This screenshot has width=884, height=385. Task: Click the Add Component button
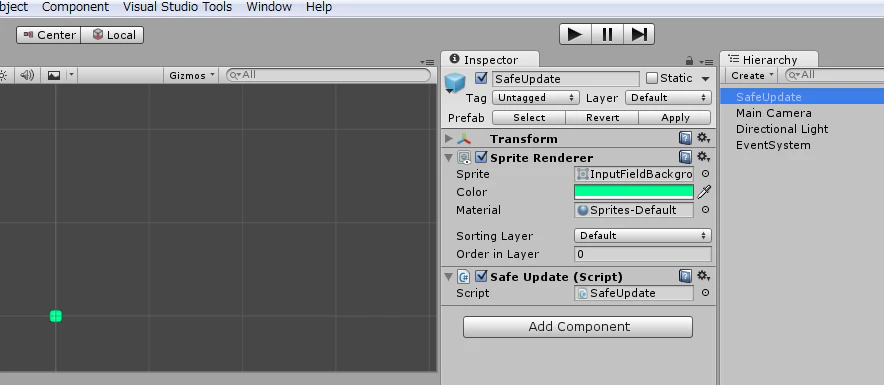(x=578, y=327)
